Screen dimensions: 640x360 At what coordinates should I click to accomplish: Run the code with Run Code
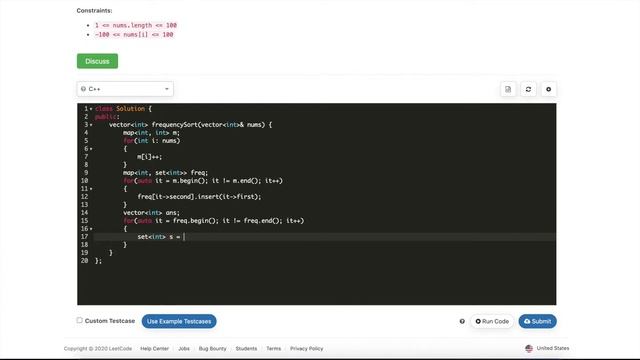[492, 321]
